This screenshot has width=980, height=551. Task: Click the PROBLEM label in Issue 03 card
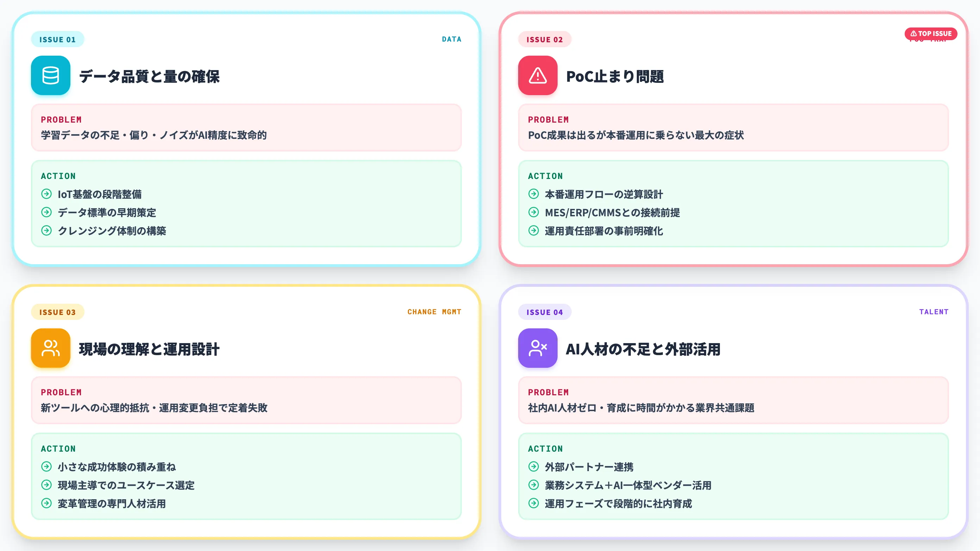[61, 392]
